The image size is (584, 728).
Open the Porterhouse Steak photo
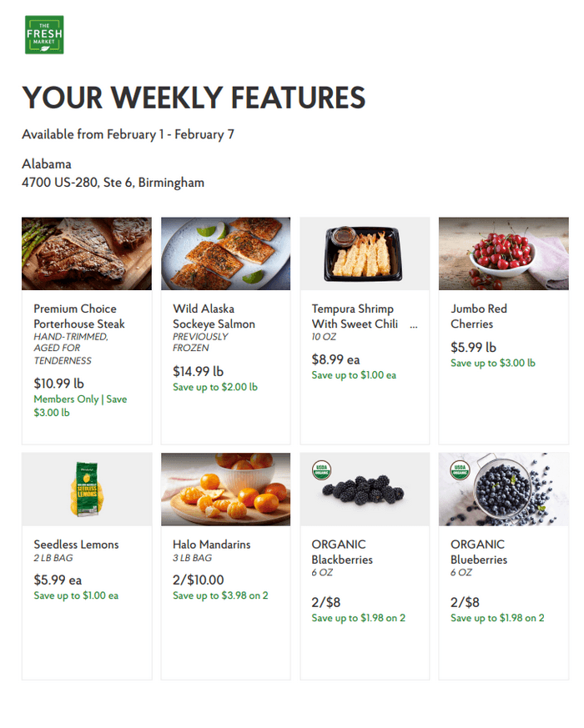(87, 254)
